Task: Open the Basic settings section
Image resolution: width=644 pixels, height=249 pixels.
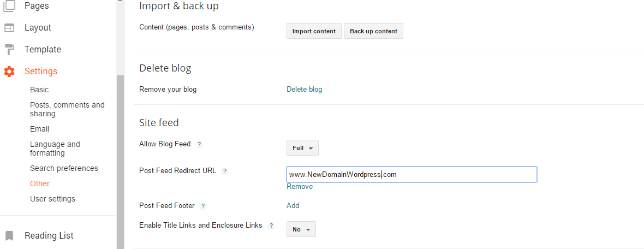Action: tap(39, 90)
